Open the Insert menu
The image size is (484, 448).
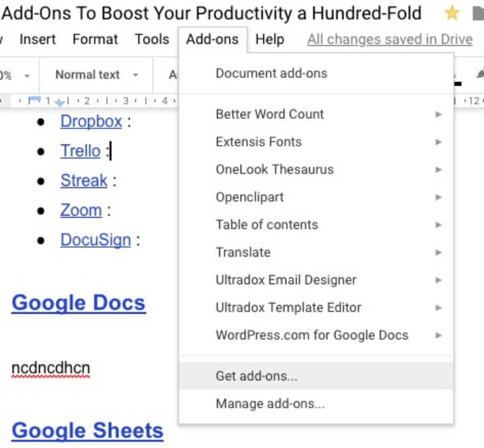pyautogui.click(x=38, y=40)
